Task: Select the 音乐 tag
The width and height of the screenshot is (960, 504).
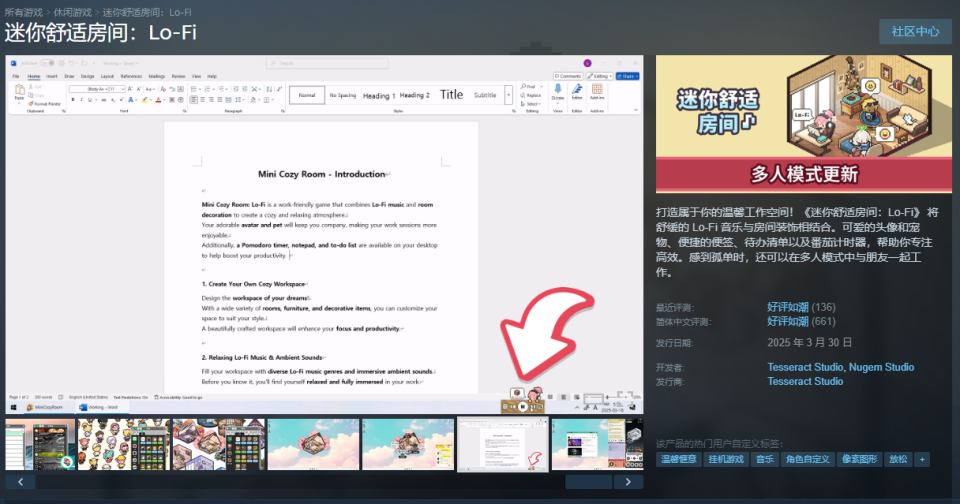Action: (x=764, y=459)
